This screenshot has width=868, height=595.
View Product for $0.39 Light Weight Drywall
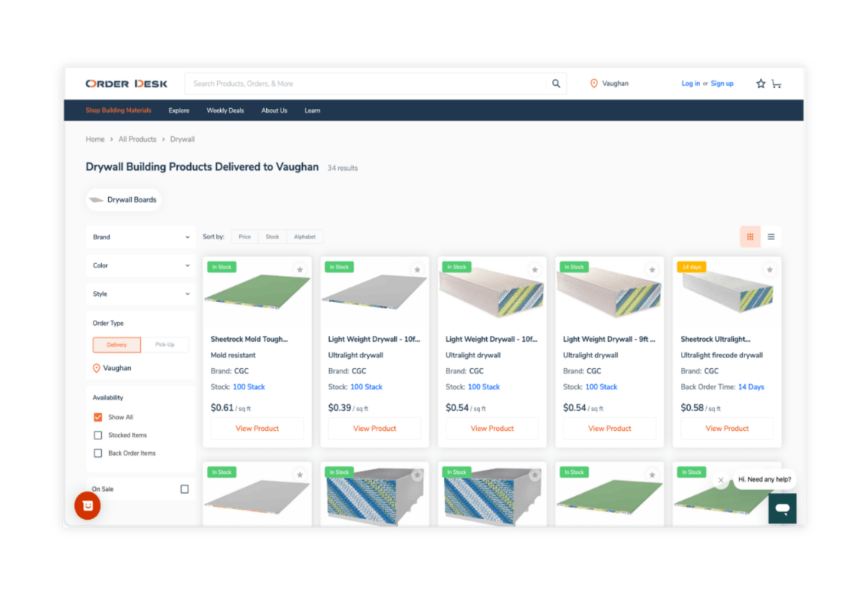click(x=375, y=429)
